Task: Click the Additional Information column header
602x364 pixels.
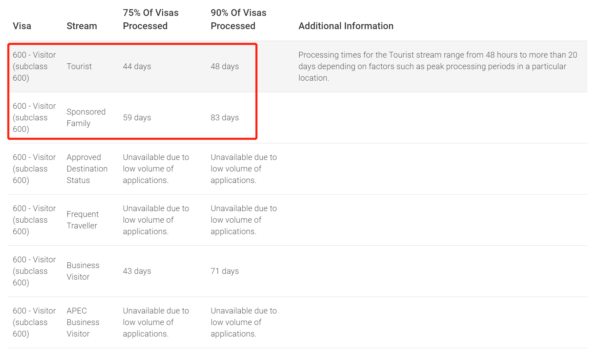Action: 346,26
